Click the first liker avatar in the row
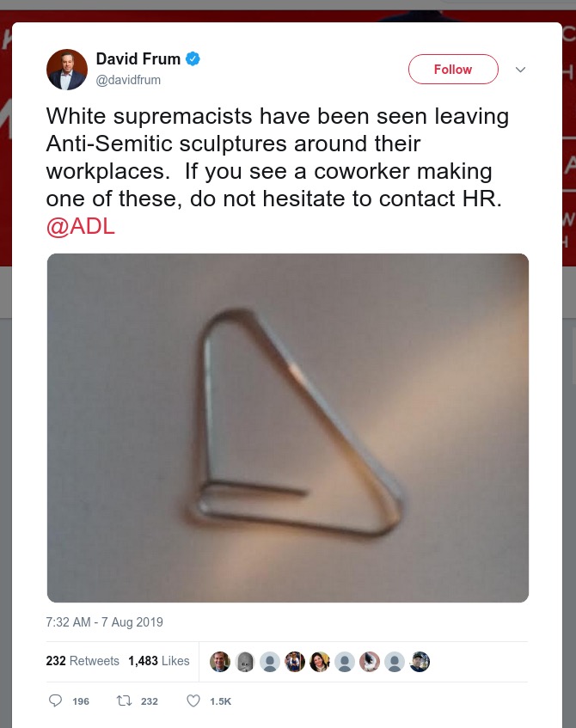 [220, 661]
